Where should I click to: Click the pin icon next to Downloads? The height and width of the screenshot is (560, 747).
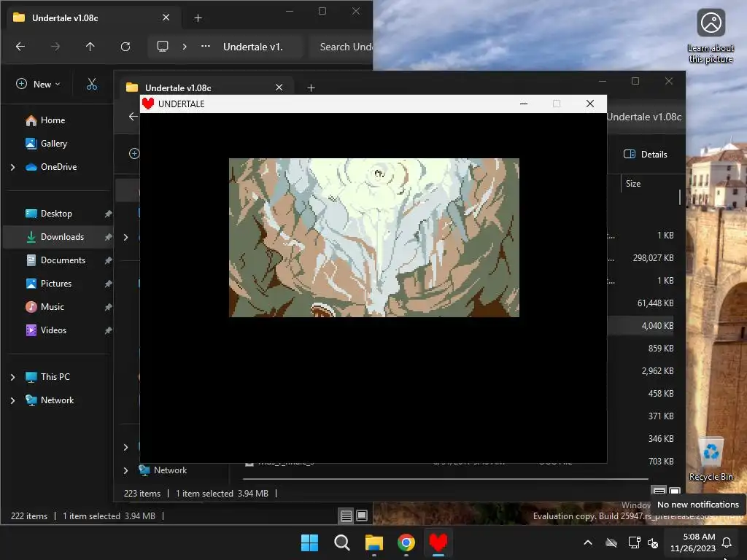click(x=108, y=237)
